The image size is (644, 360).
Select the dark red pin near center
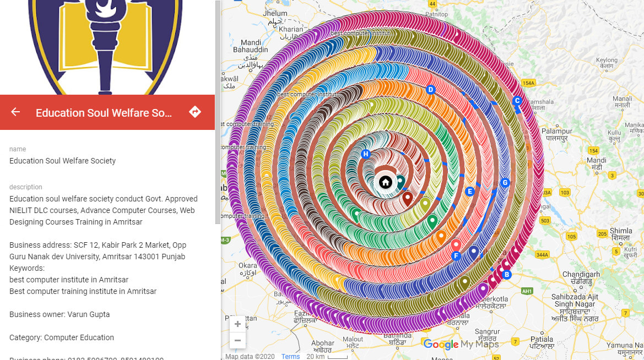(x=407, y=198)
